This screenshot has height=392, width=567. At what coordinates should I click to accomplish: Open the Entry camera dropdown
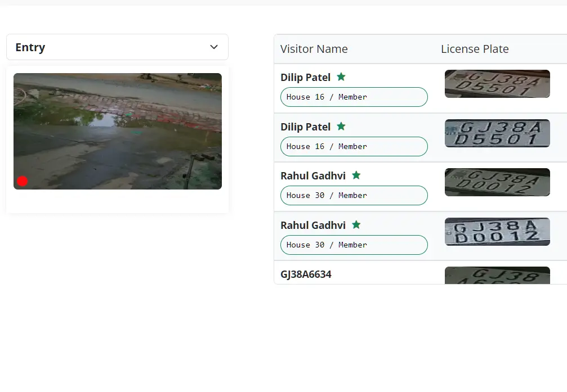click(x=117, y=47)
